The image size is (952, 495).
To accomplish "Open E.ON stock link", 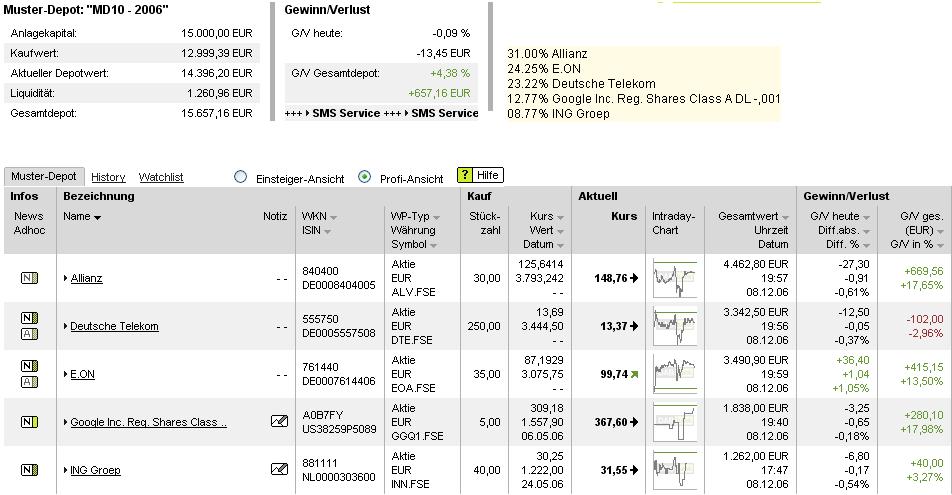I will (x=83, y=374).
